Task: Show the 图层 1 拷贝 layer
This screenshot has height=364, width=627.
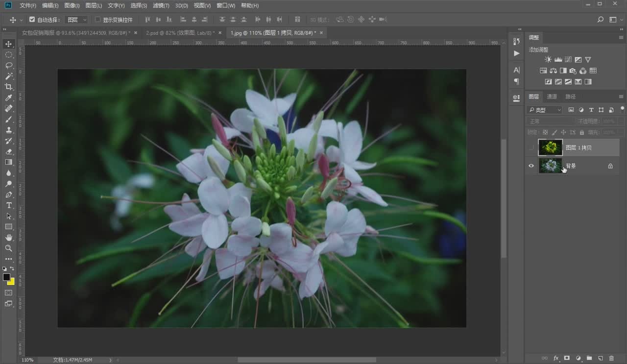Action: (531, 147)
